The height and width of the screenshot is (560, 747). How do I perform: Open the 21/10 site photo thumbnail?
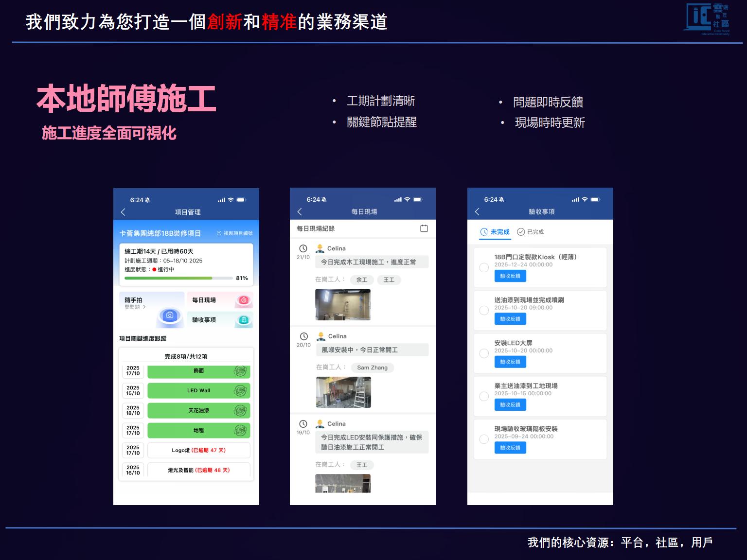pos(342,305)
